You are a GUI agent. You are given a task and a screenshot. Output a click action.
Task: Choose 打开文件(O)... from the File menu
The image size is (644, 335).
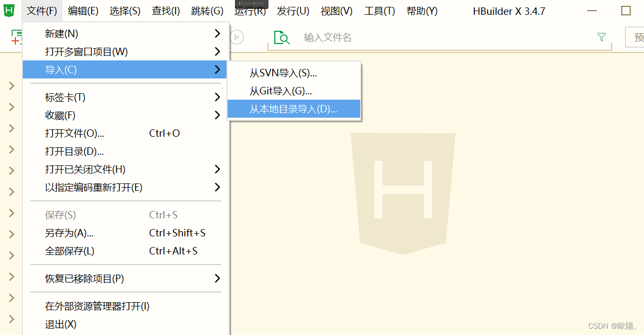tap(125, 133)
